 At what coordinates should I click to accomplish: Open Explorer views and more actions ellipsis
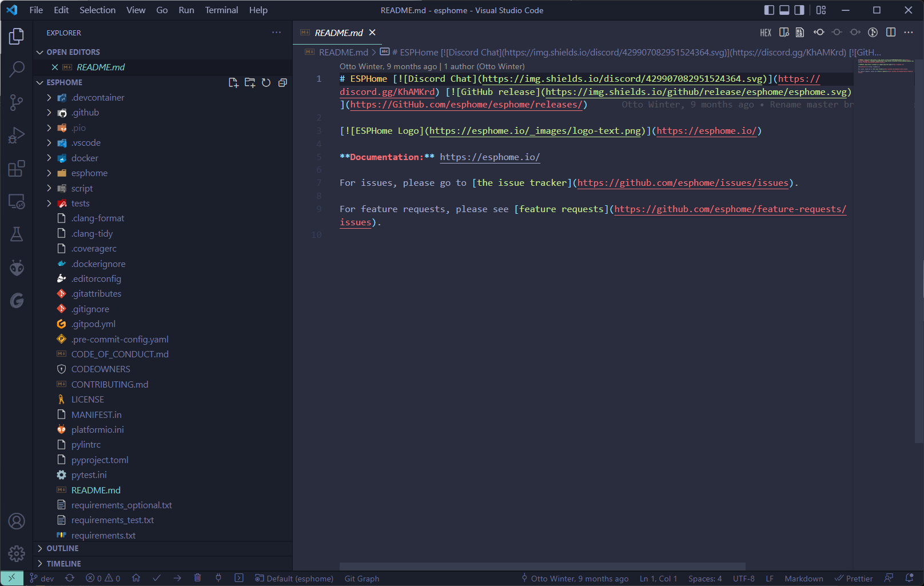point(277,33)
